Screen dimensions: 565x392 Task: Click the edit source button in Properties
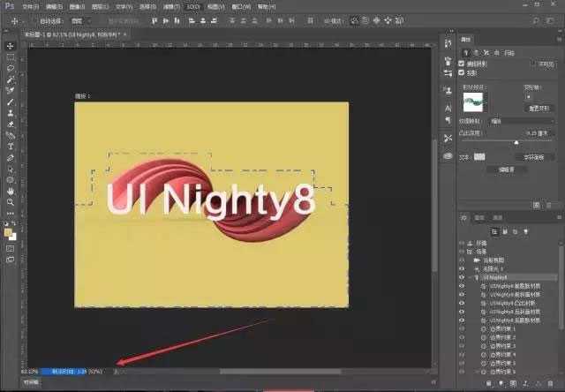[x=505, y=168]
